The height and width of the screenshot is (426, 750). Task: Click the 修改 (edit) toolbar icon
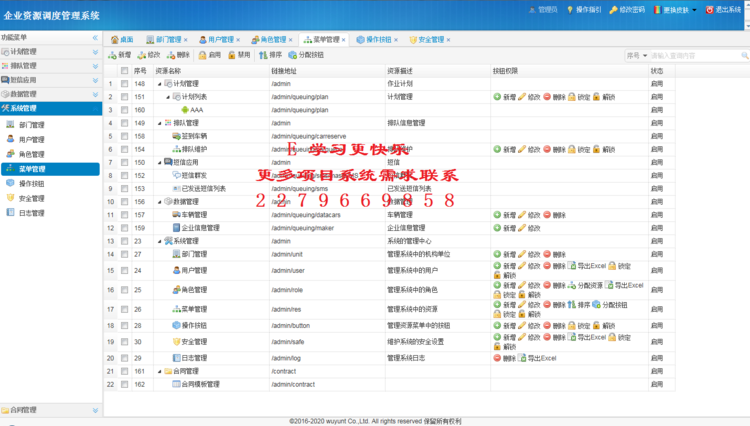(142, 55)
